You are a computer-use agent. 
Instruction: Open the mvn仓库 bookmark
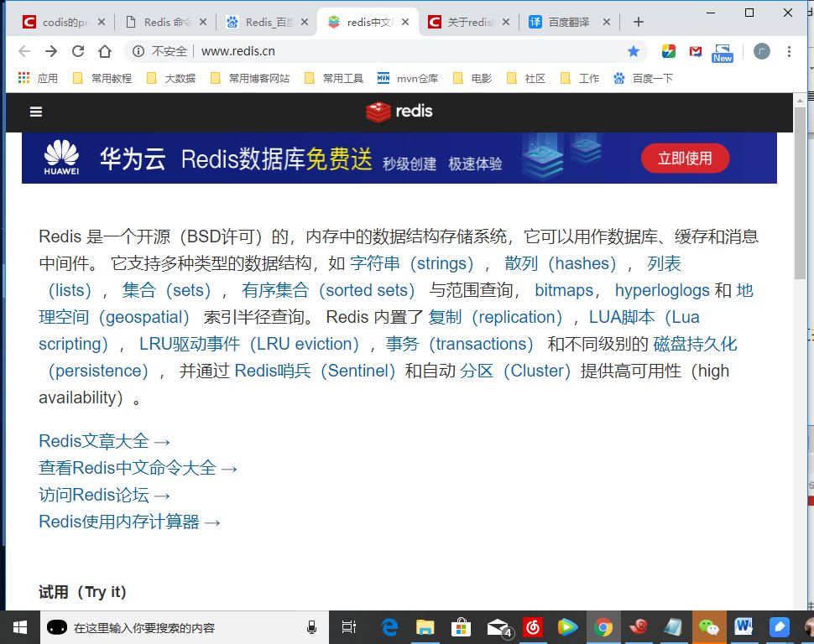(x=408, y=78)
